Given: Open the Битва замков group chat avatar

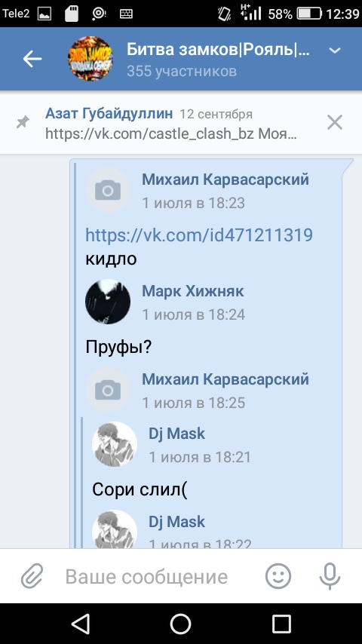Looking at the screenshot, I should tap(90, 59).
